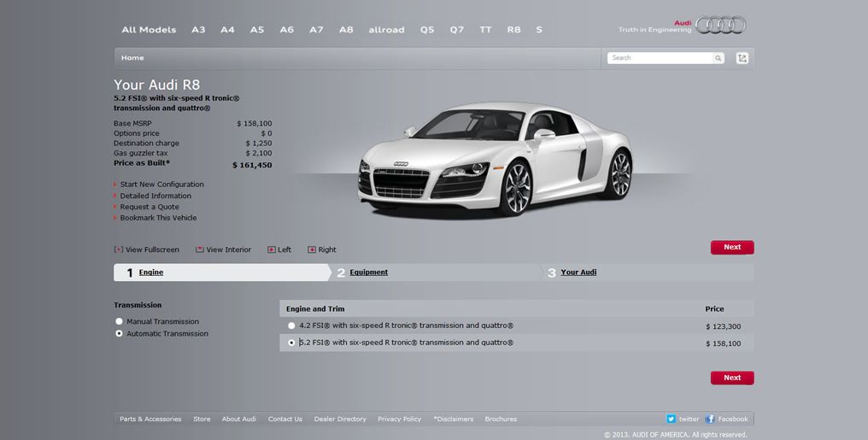
Task: Click the View Fullscreen icon
Action: (x=118, y=249)
